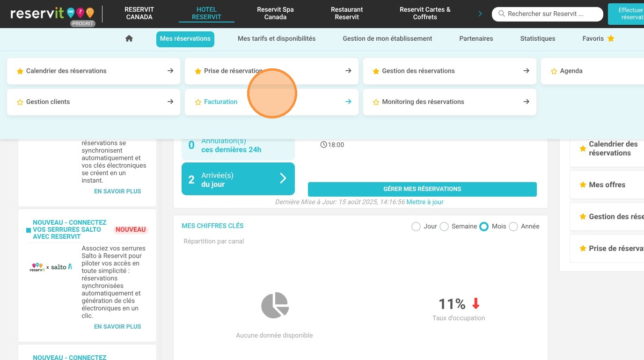Screen dimensions: 644x360
Task: Click the arrow on Monitoring des réservations card
Action: pos(526,102)
